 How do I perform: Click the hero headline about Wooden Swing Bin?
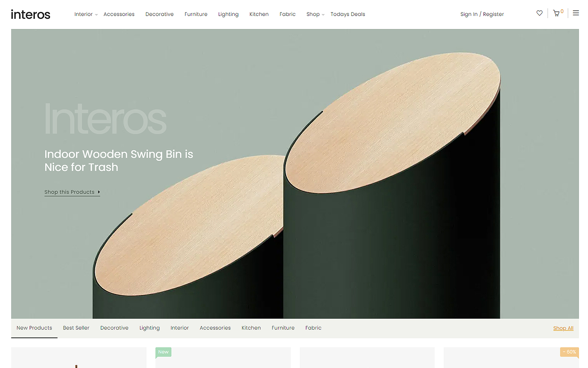119,160
